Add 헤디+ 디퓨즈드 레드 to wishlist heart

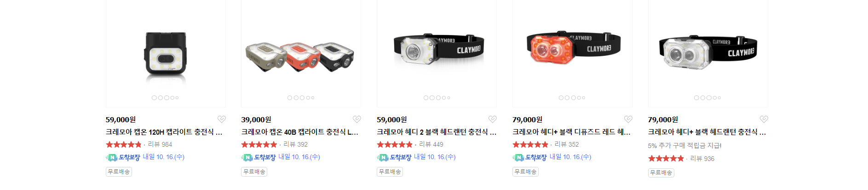[x=628, y=119]
